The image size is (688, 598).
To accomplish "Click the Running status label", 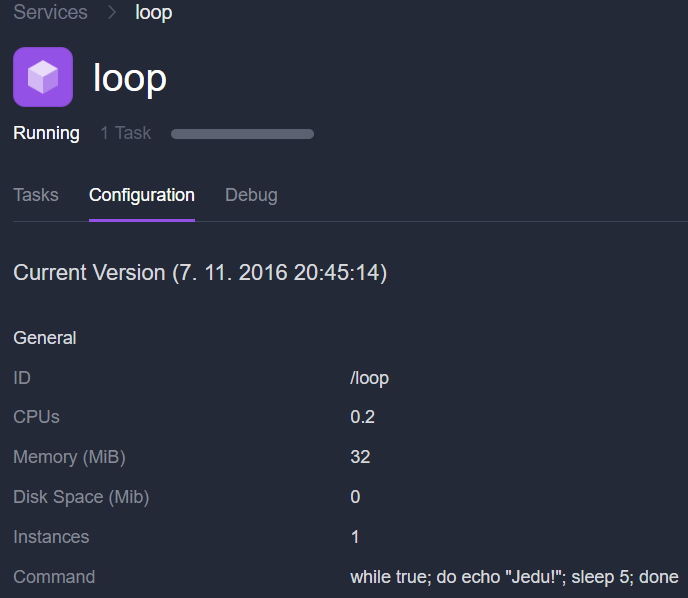I will pyautogui.click(x=47, y=133).
